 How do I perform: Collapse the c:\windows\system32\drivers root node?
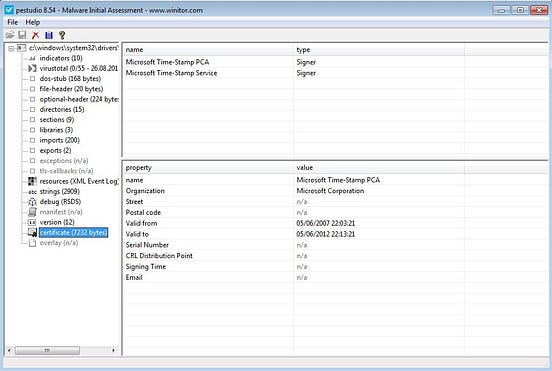11,48
